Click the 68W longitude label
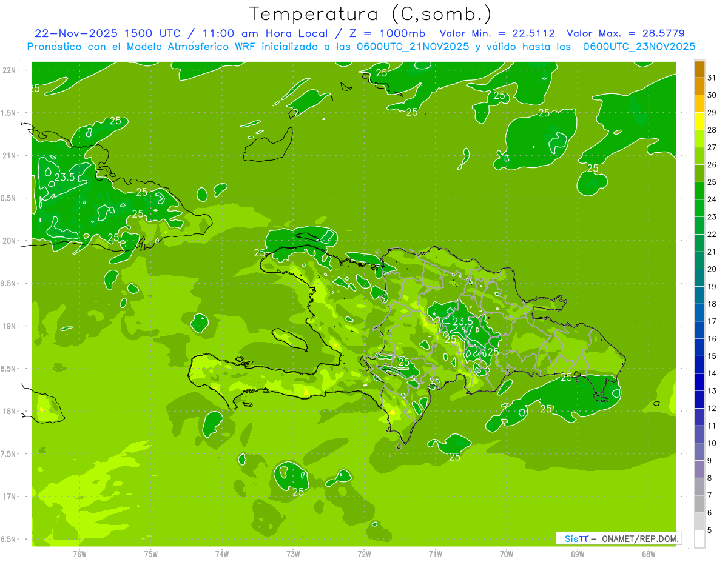 pyautogui.click(x=649, y=554)
